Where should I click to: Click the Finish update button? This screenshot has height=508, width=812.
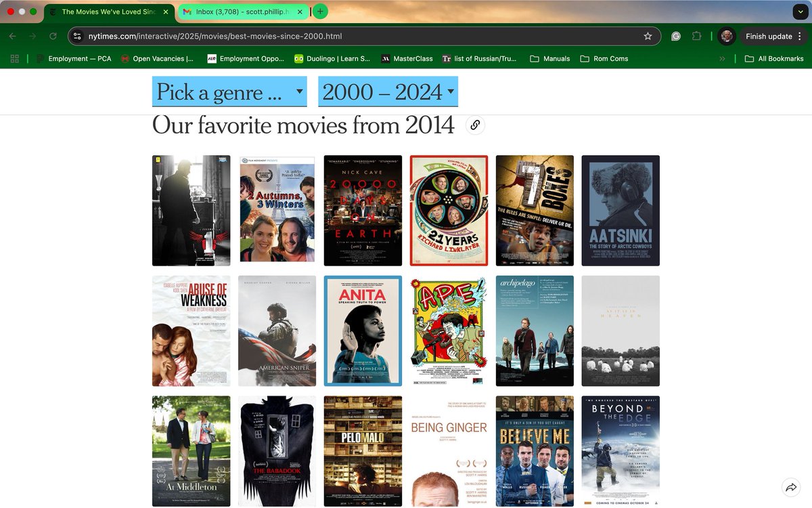click(769, 37)
